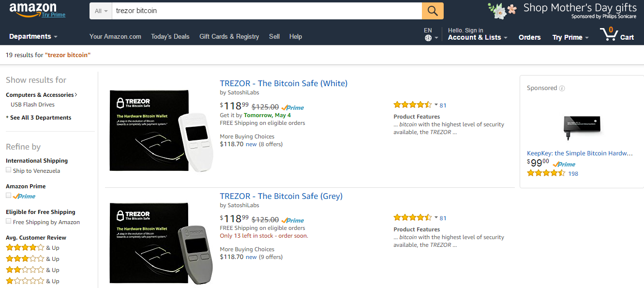Filter by 4 stars & Up rating
The height and width of the screenshot is (288, 644).
coord(25,248)
